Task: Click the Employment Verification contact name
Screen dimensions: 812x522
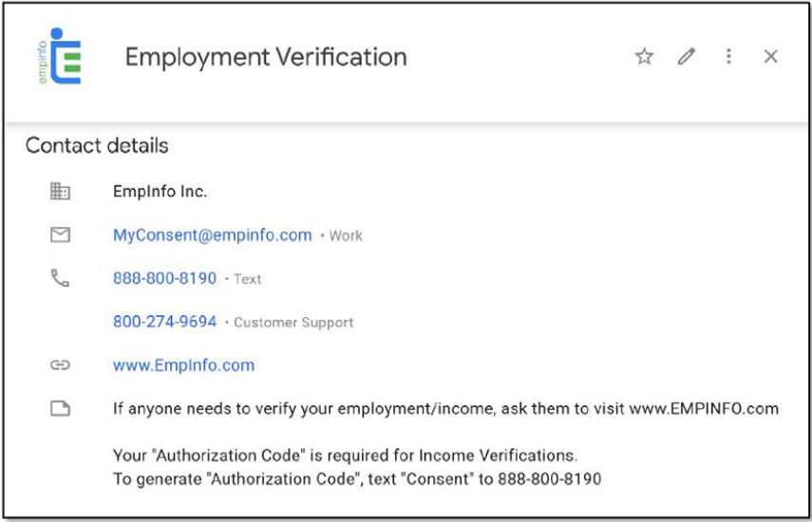Action: tap(266, 57)
